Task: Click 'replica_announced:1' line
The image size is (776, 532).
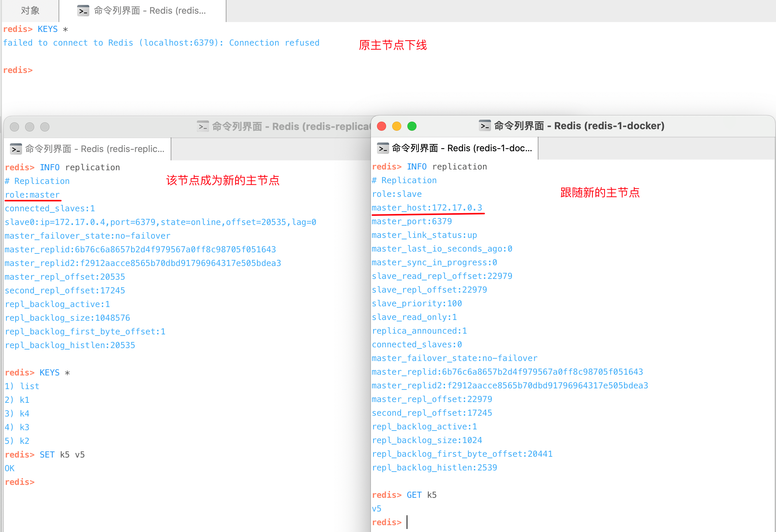Action: click(419, 331)
